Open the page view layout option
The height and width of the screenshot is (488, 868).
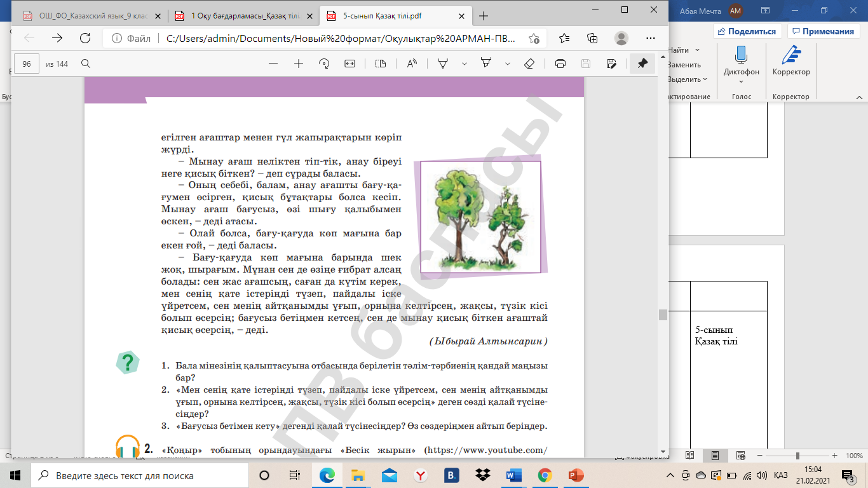click(381, 64)
